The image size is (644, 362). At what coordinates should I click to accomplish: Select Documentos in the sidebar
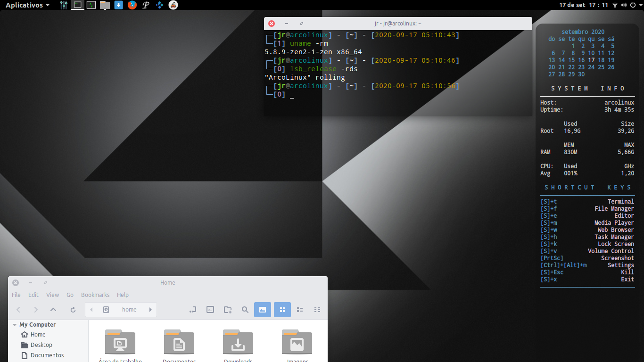coord(47,355)
